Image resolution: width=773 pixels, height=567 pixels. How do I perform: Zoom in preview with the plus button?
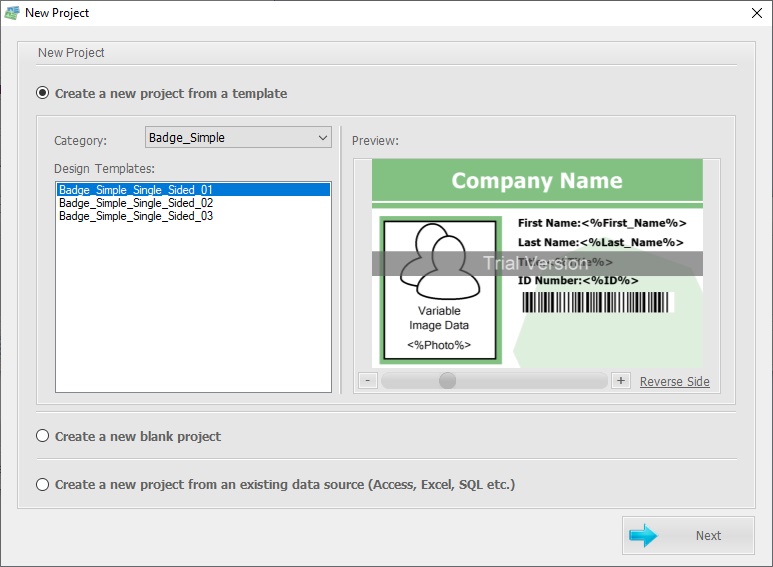pos(621,381)
